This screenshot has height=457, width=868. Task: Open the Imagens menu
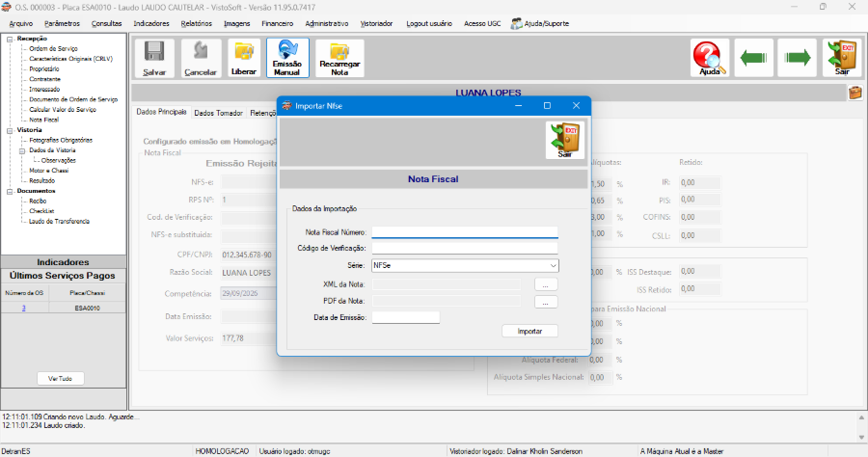(x=237, y=24)
